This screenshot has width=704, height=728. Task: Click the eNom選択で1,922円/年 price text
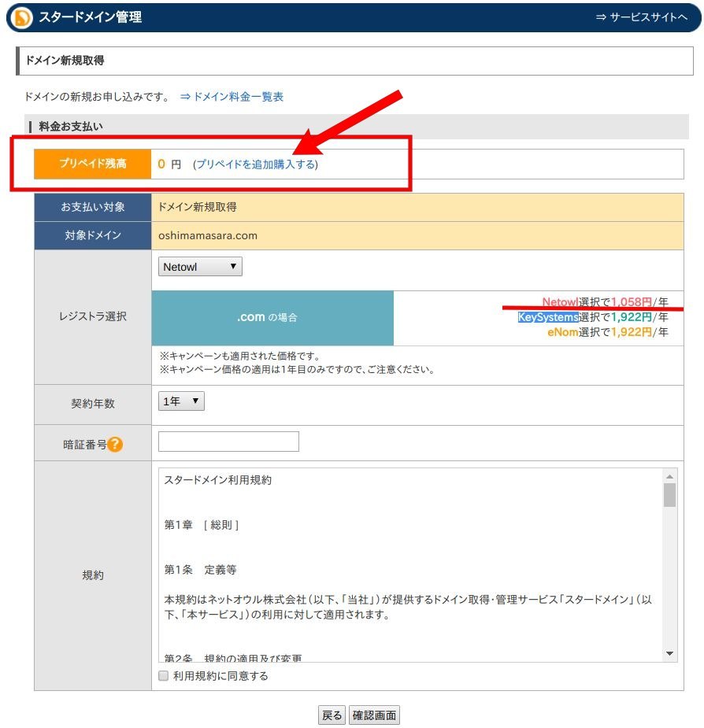pos(608,332)
